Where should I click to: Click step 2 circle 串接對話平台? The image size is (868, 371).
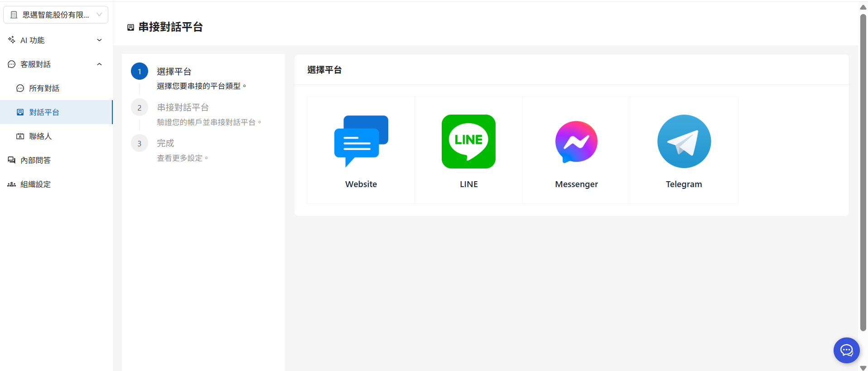(140, 107)
